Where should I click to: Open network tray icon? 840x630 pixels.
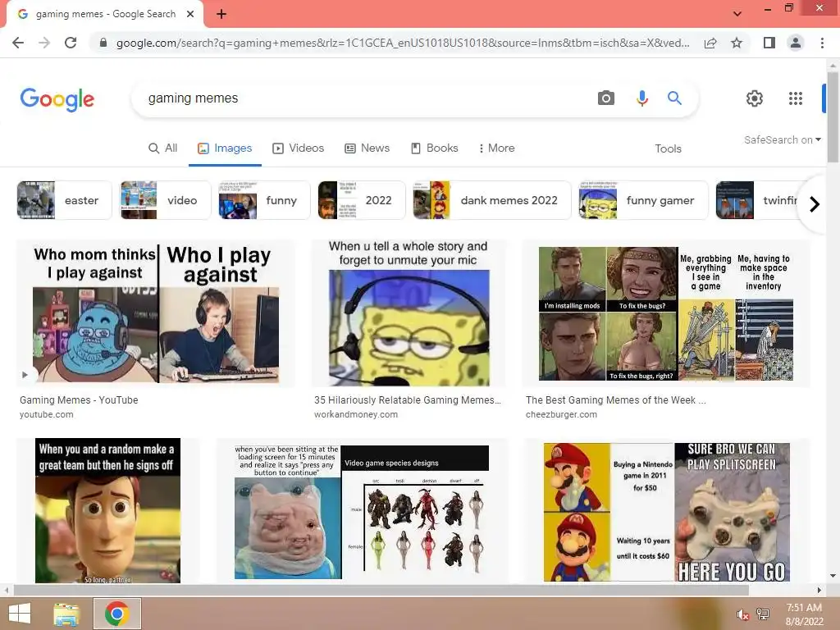pyautogui.click(x=763, y=614)
